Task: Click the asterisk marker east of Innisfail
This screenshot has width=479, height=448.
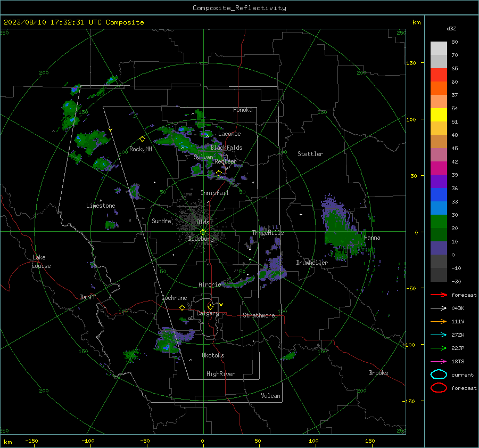Action: pos(253,183)
